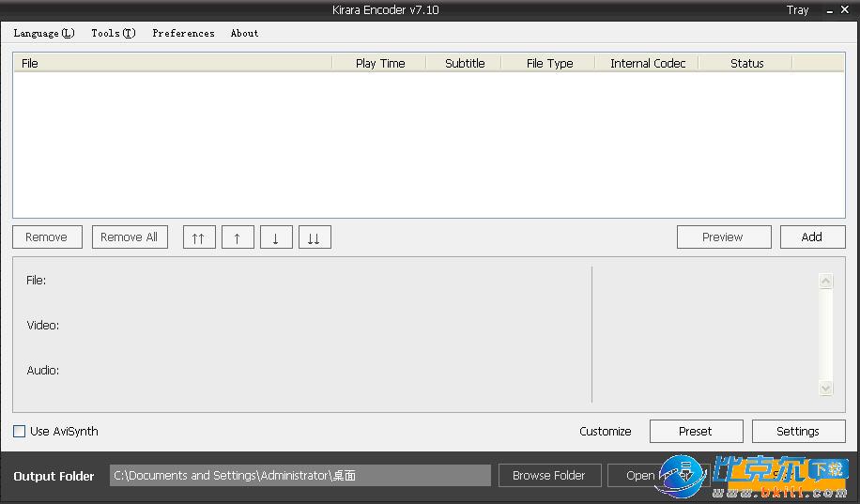This screenshot has width=860, height=504.
Task: Click the Customize label
Action: point(605,431)
